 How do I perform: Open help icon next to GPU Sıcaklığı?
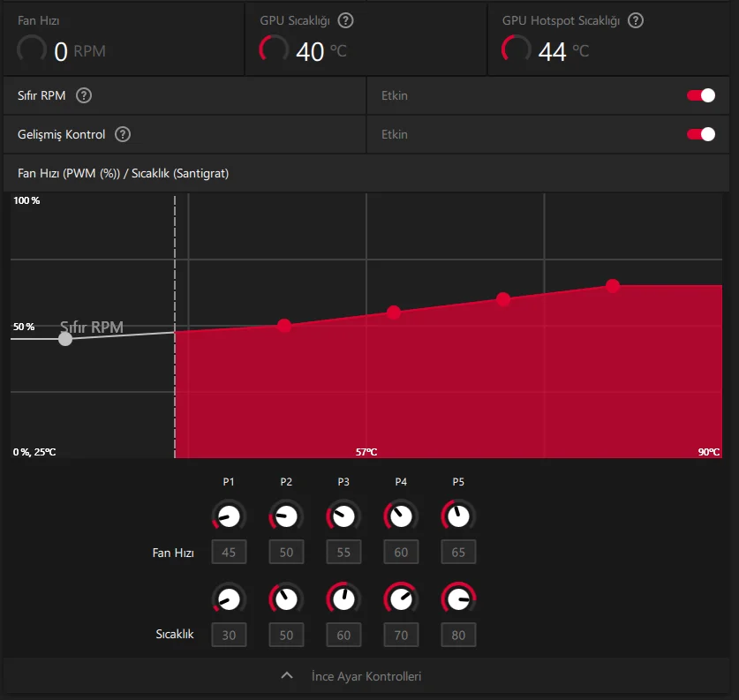(x=345, y=20)
